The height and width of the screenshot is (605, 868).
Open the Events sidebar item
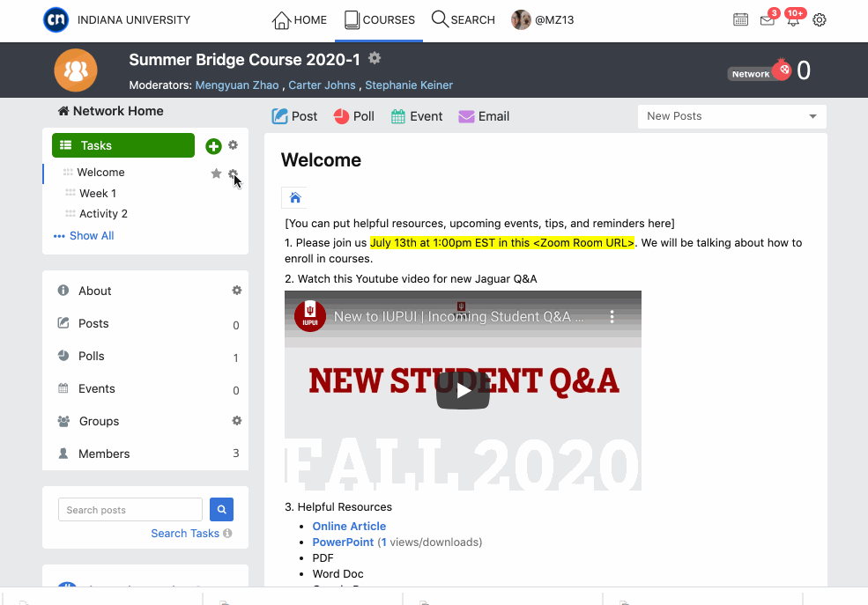97,388
